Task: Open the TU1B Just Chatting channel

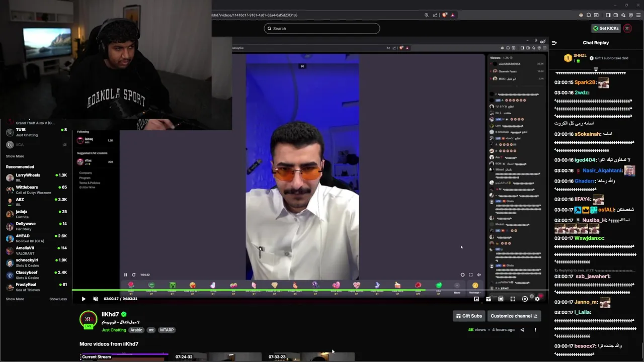Action: [x=36, y=132]
